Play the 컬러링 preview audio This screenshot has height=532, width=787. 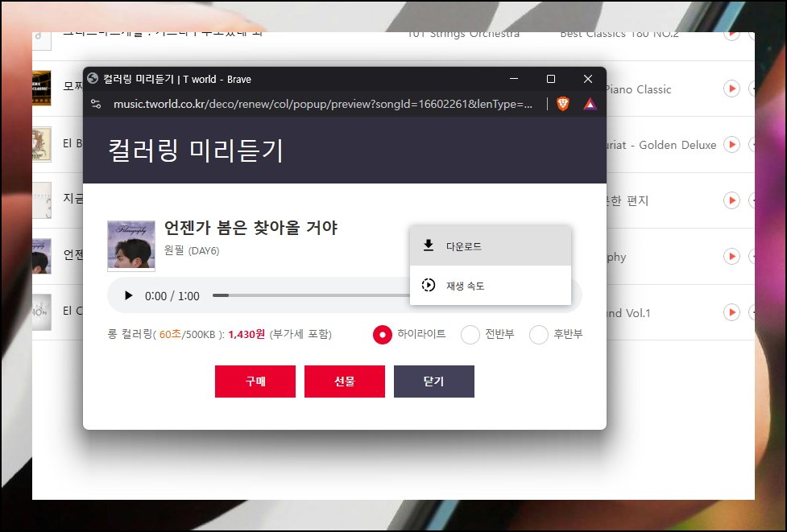[129, 295]
